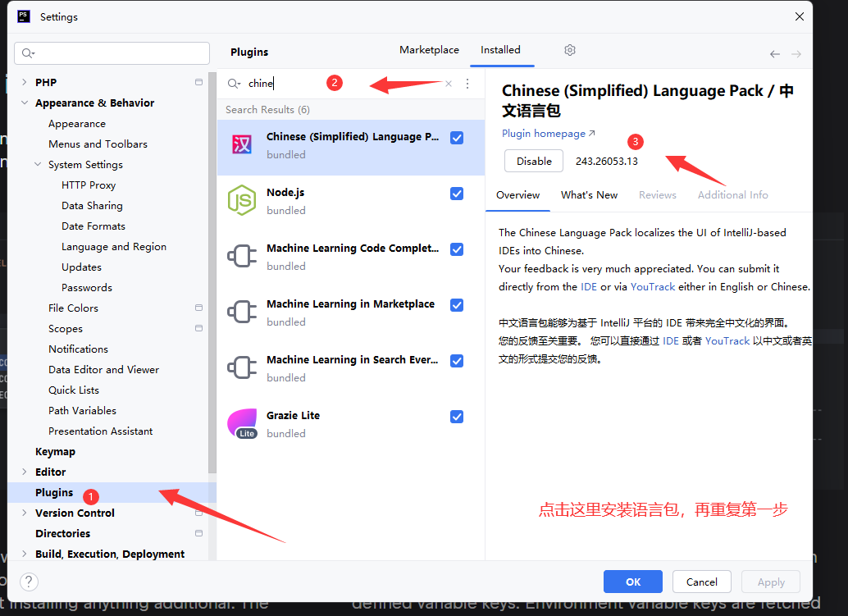
Task: Open plugin search options kebab menu
Action: [467, 84]
